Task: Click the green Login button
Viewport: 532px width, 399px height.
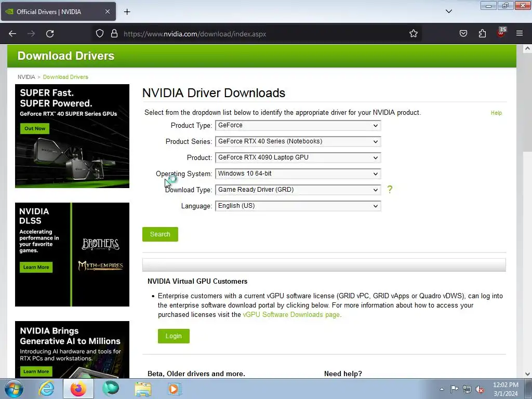Action: pos(174,336)
